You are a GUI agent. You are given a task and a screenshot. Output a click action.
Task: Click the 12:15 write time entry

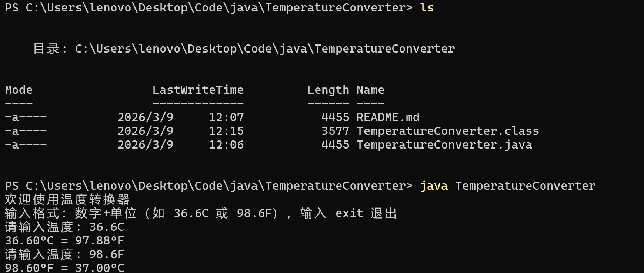[226, 131]
